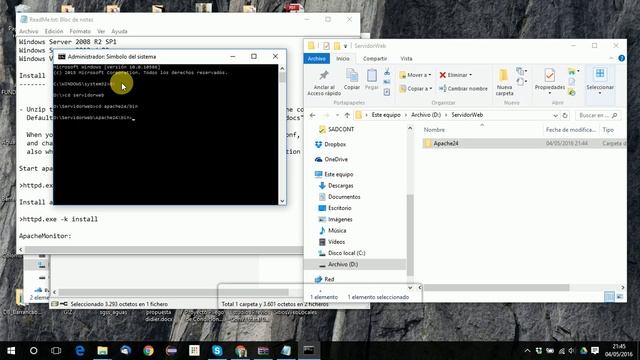Click the Copiar icon in Explorer ribbon
This screenshot has width=640, height=360.
(352, 76)
